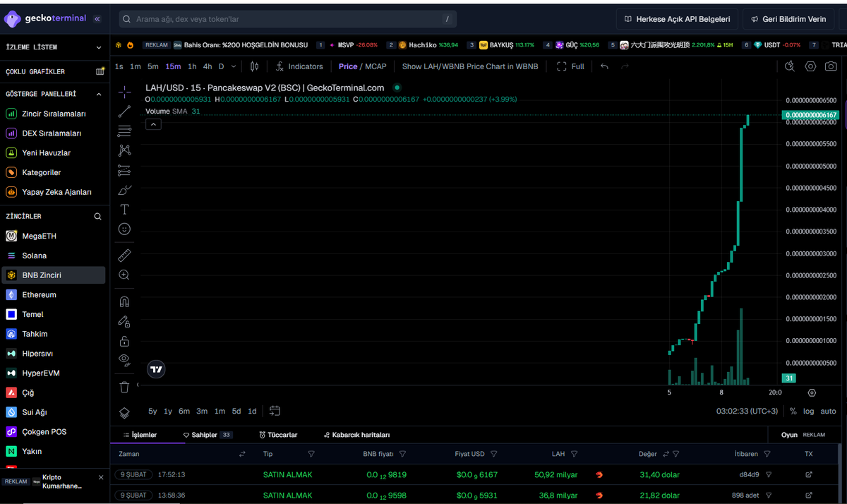
Task: Take a chart snapshot with camera icon
Action: pos(831,66)
